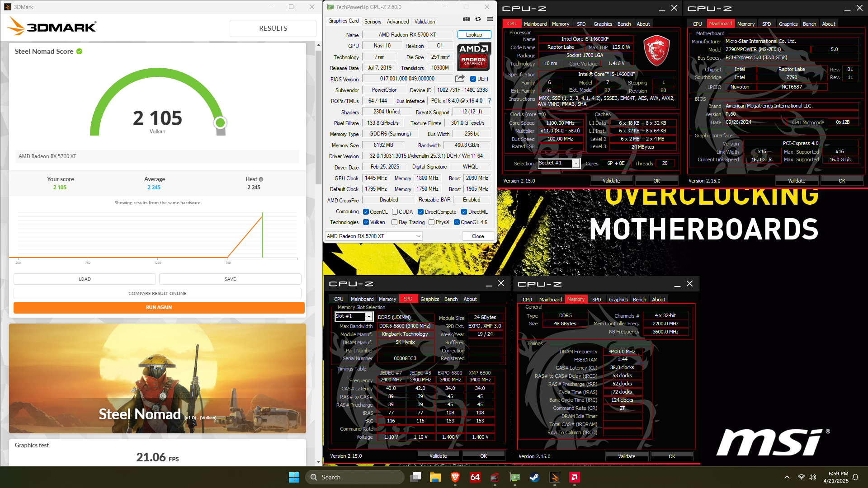
Task: Click the SAVE button in 3DMark
Action: [x=230, y=279]
